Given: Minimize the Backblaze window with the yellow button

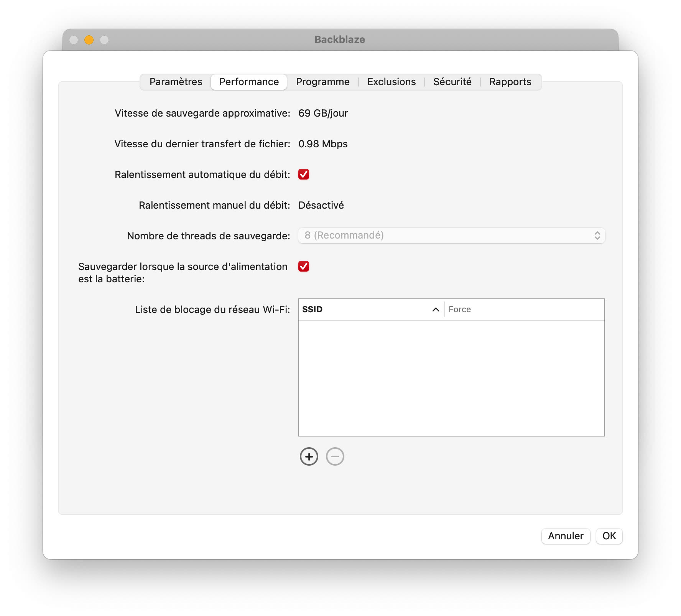Looking at the screenshot, I should click(x=89, y=40).
